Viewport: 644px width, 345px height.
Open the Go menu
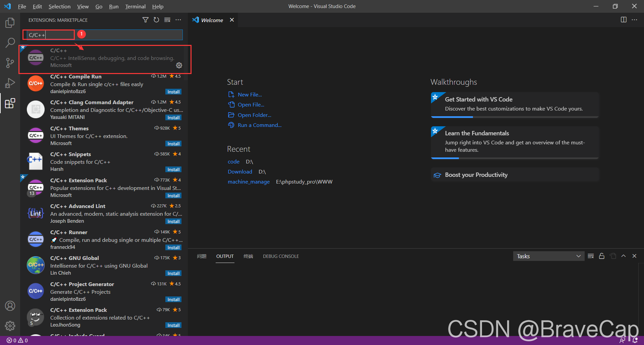tap(99, 6)
